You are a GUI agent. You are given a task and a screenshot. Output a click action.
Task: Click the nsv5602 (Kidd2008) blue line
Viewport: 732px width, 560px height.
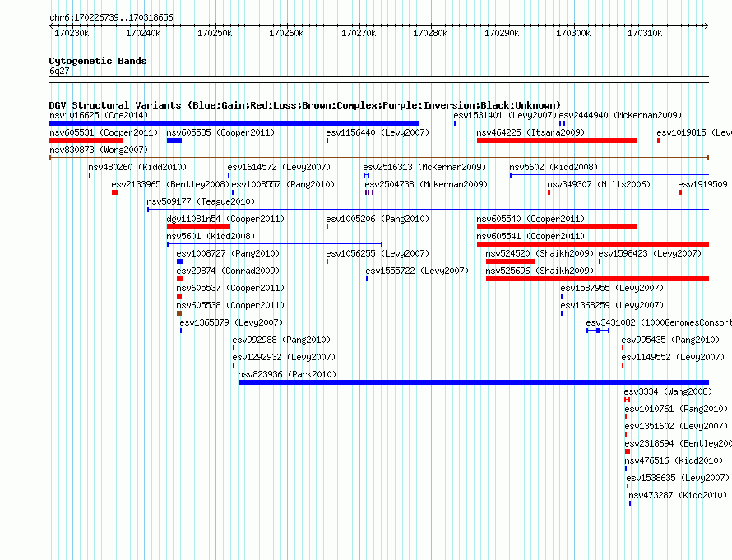coord(609,175)
